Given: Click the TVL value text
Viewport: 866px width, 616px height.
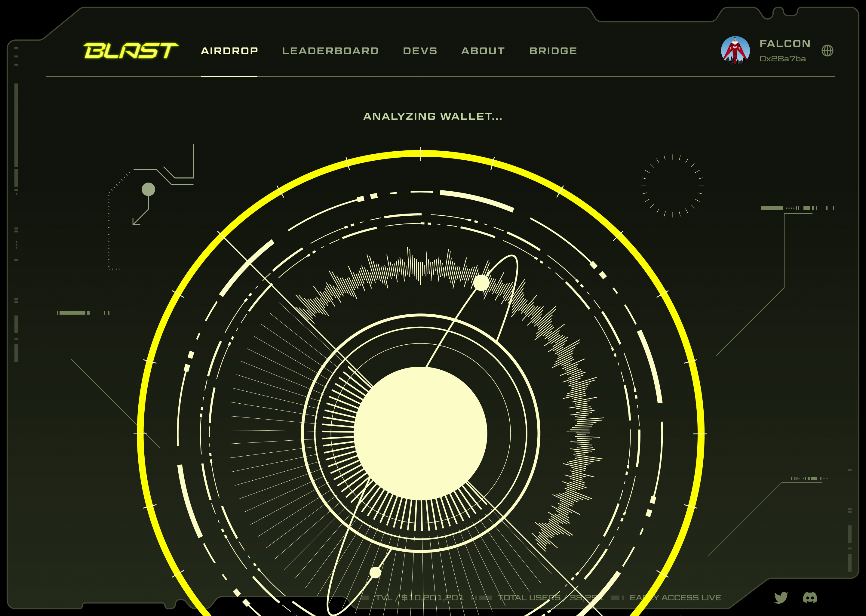Looking at the screenshot, I should (420, 597).
